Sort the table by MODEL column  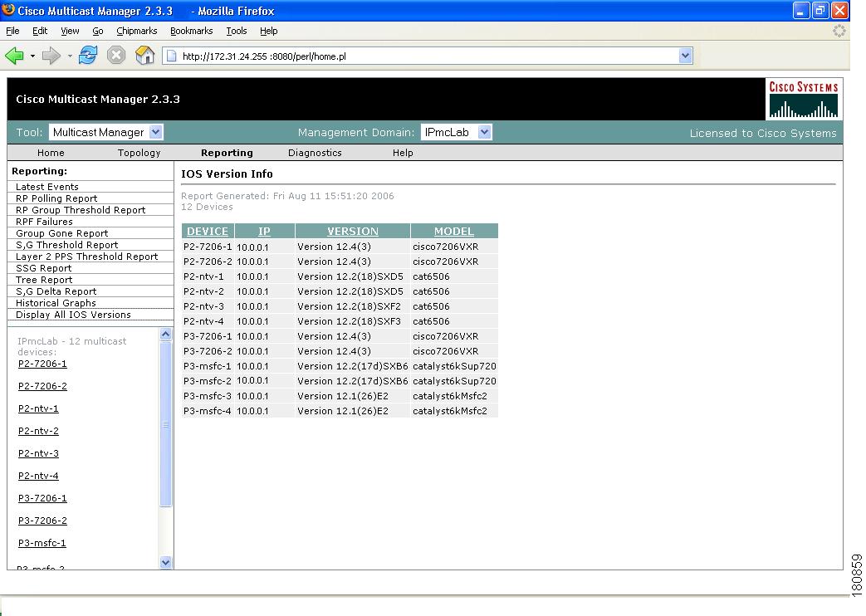click(454, 231)
